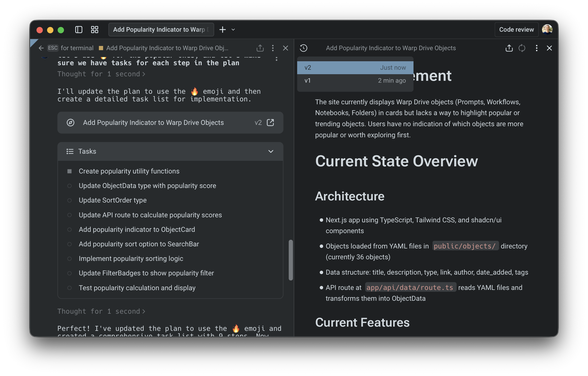Click the conversation panel vertical scrollbar
Screen dimensions: 588x376
291,260
